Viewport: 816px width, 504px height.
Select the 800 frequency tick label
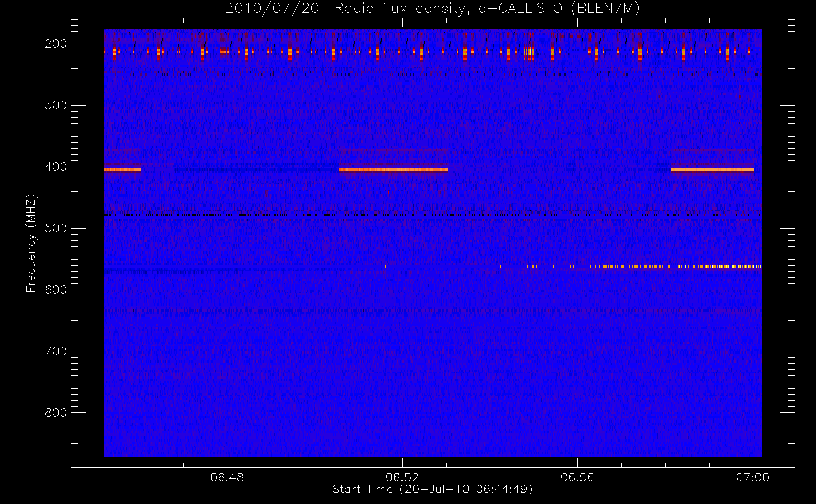coord(56,413)
